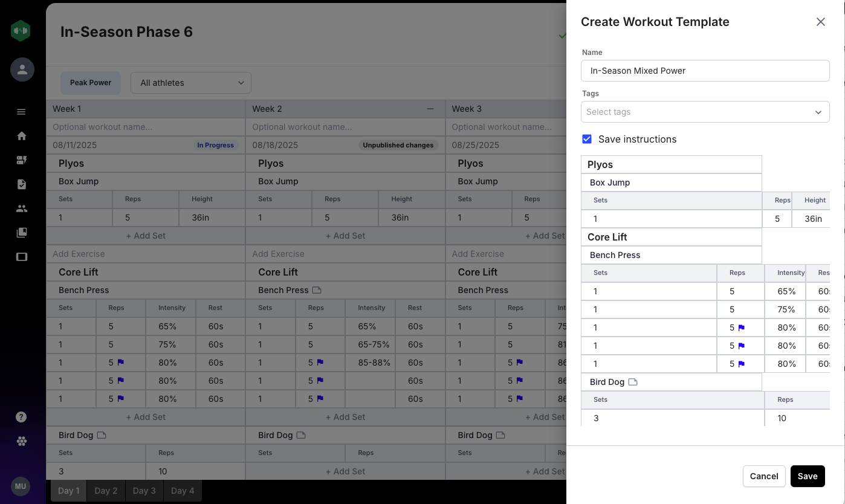
Task: Switch to the Day 4 tab
Action: (183, 491)
